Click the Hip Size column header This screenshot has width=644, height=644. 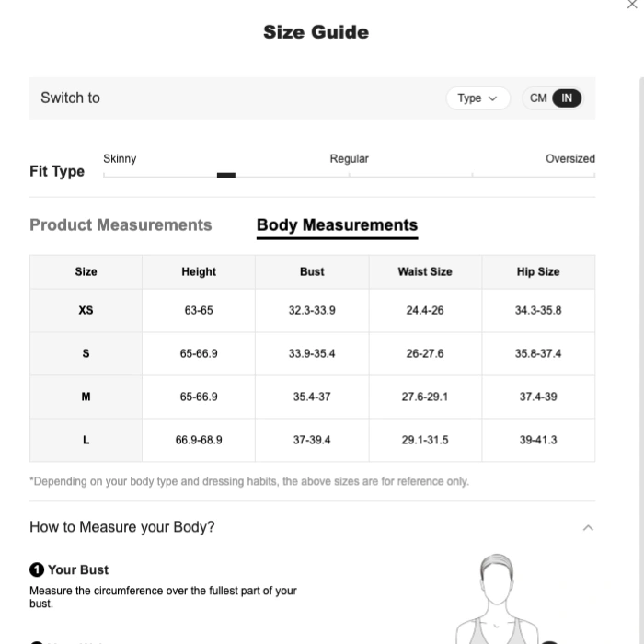click(538, 271)
